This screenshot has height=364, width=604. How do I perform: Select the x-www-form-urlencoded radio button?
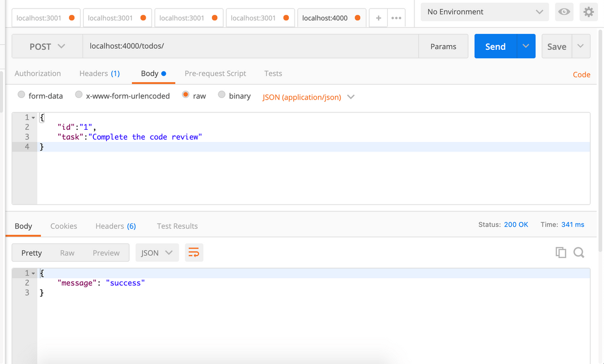coord(78,94)
